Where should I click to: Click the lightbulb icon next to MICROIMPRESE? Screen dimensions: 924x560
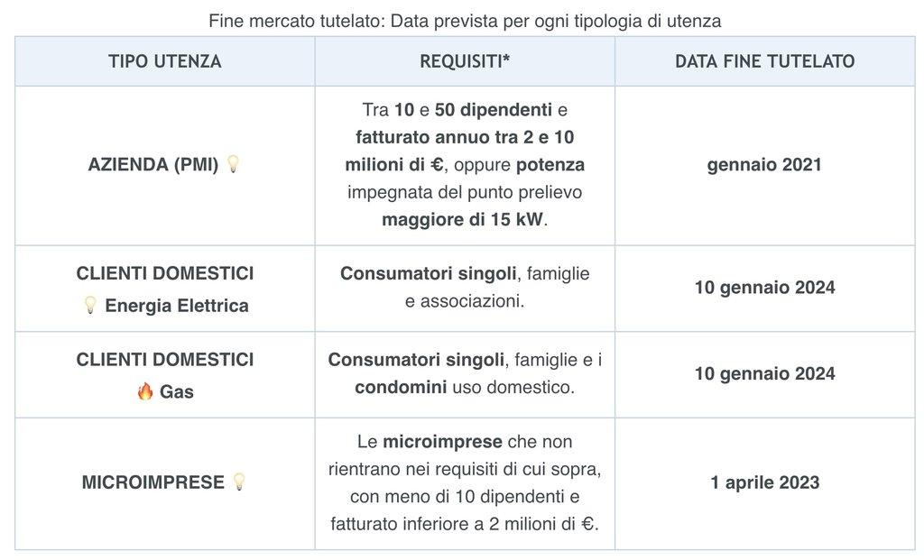[239, 482]
